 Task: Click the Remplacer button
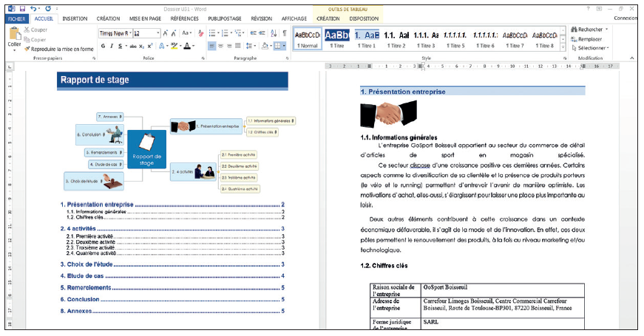point(589,38)
